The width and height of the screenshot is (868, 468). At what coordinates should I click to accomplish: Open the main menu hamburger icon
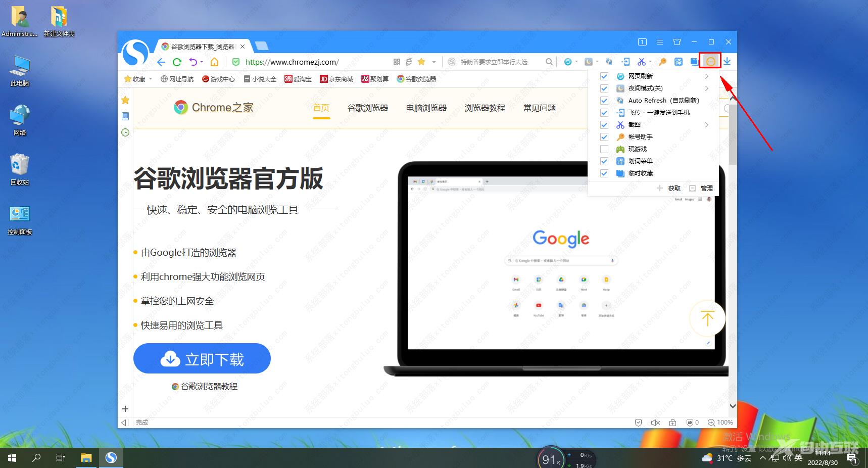pyautogui.click(x=660, y=42)
